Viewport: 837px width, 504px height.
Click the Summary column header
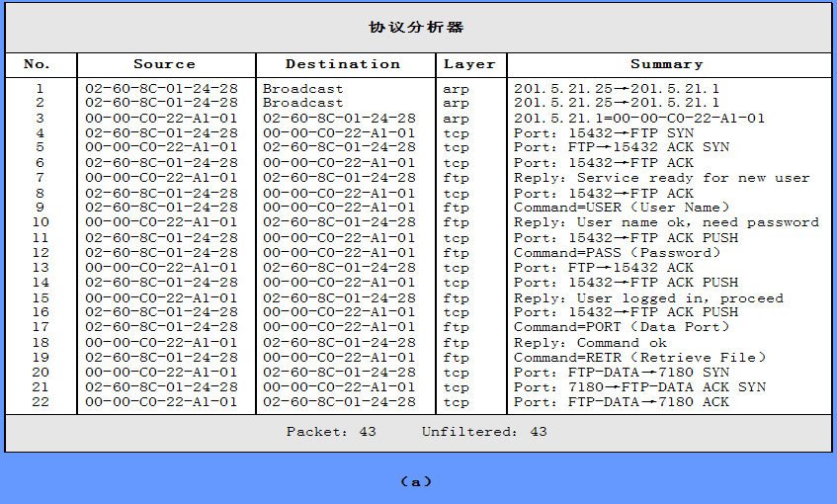667,64
